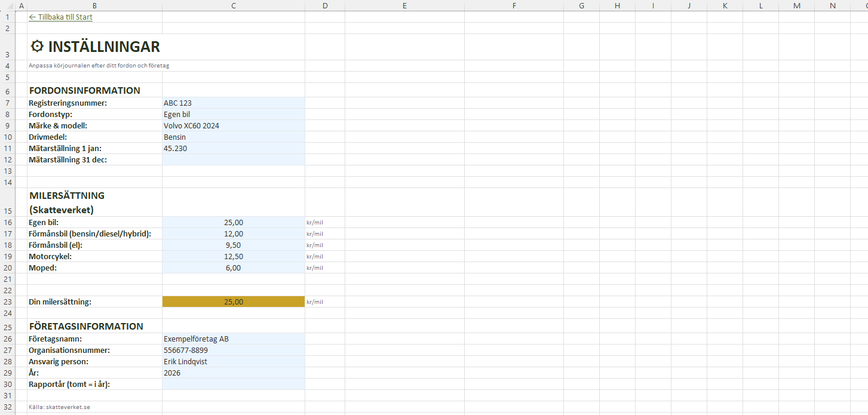Click the FÖRETAGSINFORMATION heading
Image resolution: width=868 pixels, height=415 pixels.
pyautogui.click(x=86, y=327)
